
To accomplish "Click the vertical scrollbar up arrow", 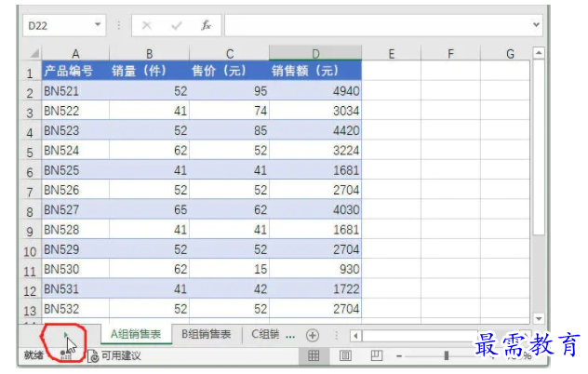I will [539, 53].
